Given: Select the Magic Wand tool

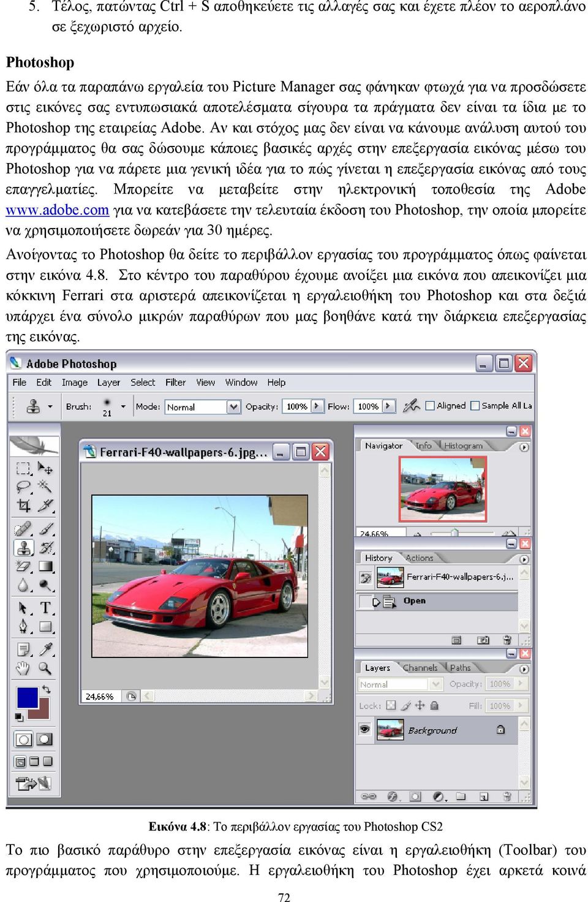Looking at the screenshot, I should coord(45,487).
